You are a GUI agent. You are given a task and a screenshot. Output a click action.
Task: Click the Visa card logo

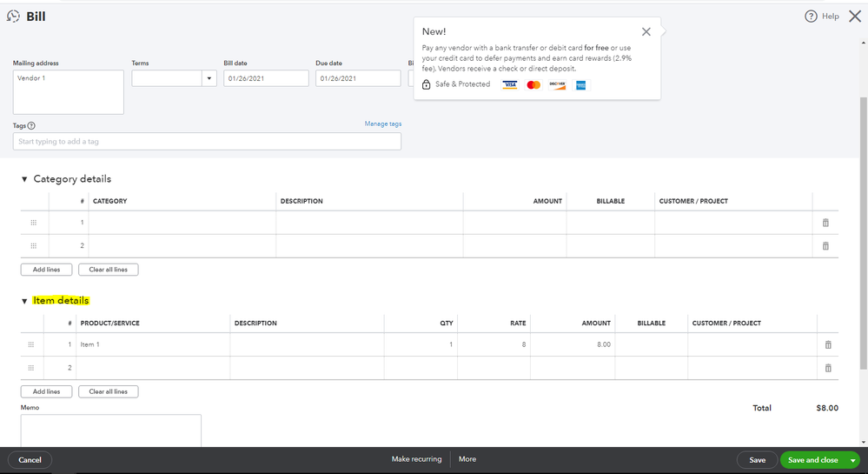click(509, 85)
